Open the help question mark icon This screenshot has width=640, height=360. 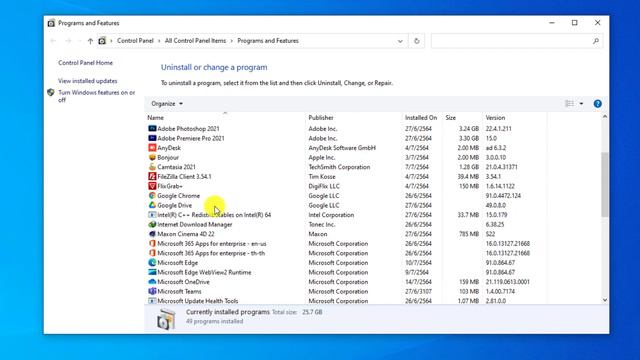(x=598, y=104)
